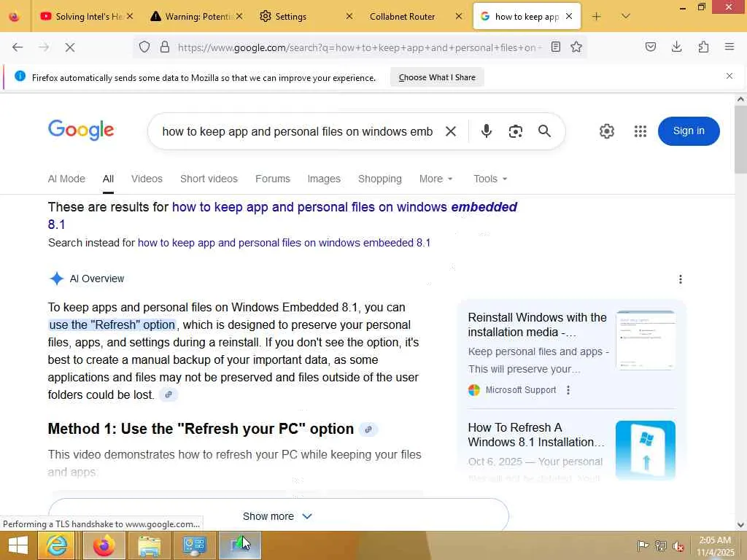Click the network tray icon
This screenshot has width=747, height=560.
tap(660, 546)
